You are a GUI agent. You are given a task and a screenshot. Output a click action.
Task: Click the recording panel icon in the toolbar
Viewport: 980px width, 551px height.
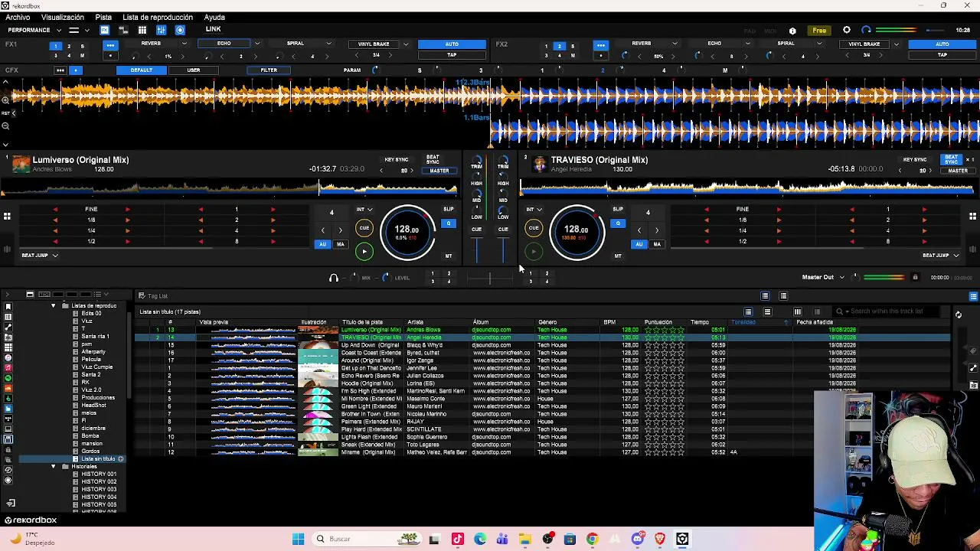click(x=180, y=30)
